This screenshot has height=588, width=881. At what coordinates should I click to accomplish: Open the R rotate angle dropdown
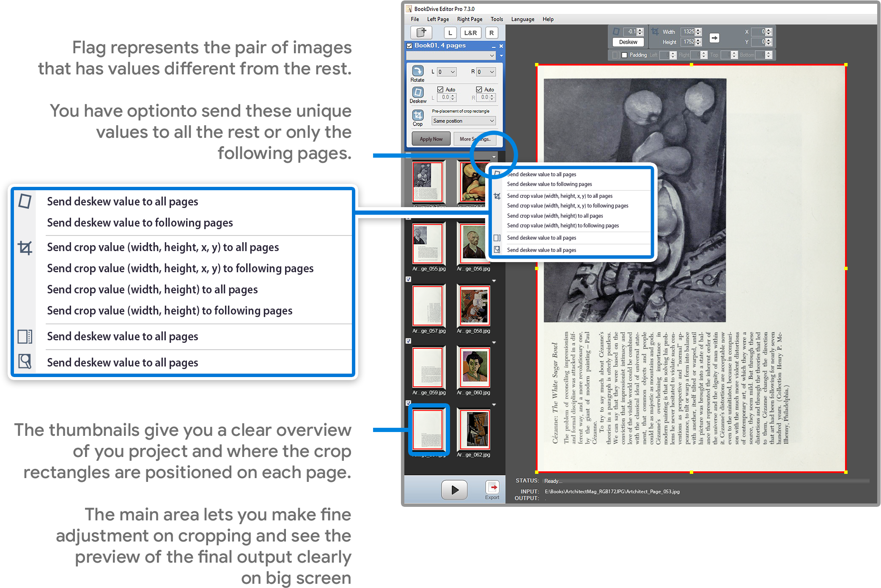(486, 72)
